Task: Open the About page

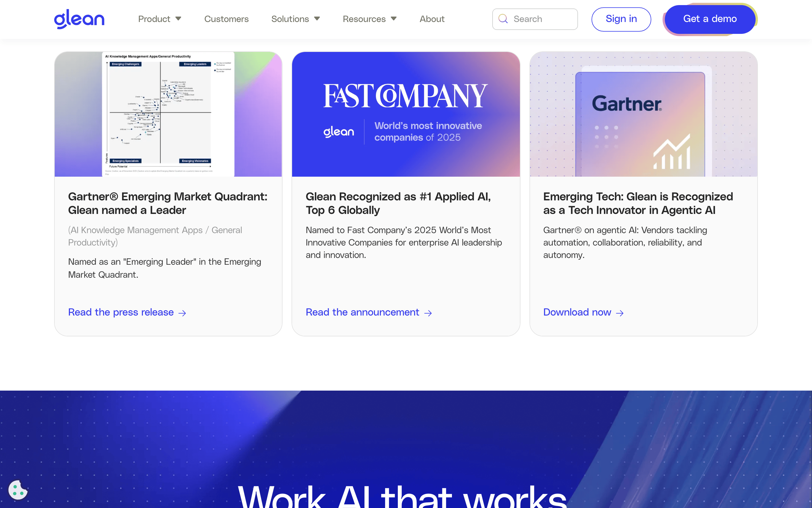Action: [x=432, y=19]
